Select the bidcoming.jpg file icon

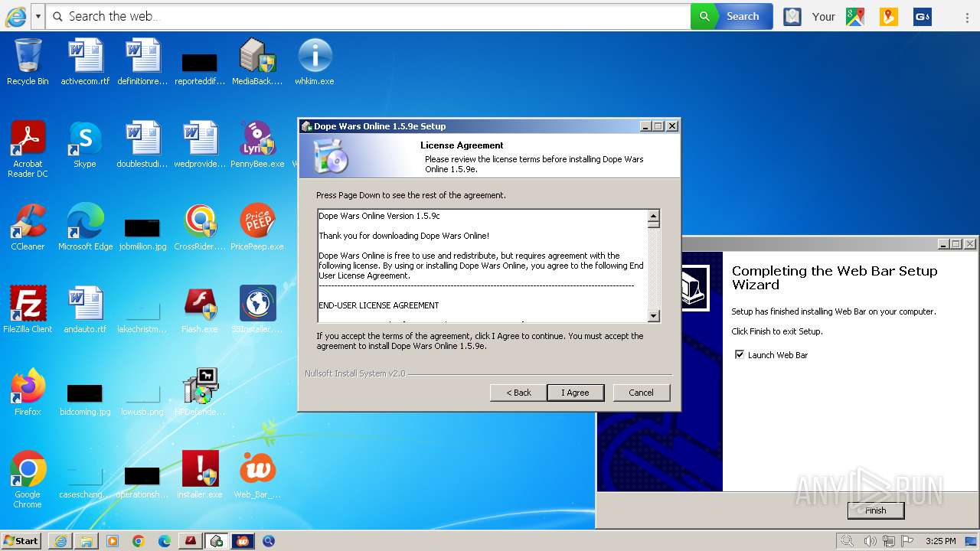point(85,393)
